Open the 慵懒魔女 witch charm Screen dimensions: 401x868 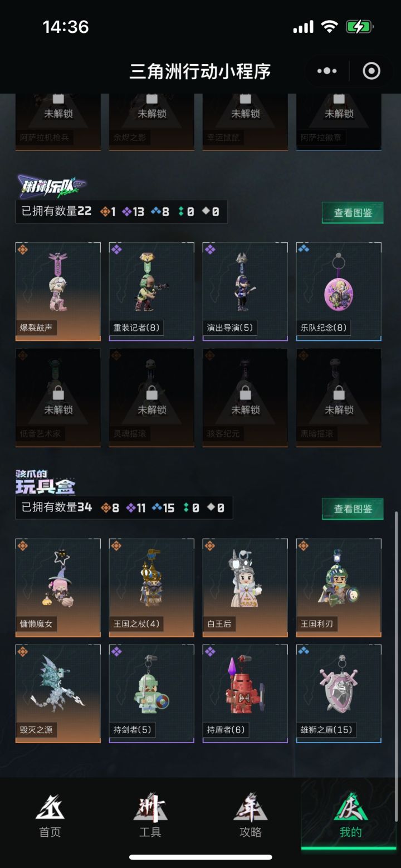pos(58,588)
